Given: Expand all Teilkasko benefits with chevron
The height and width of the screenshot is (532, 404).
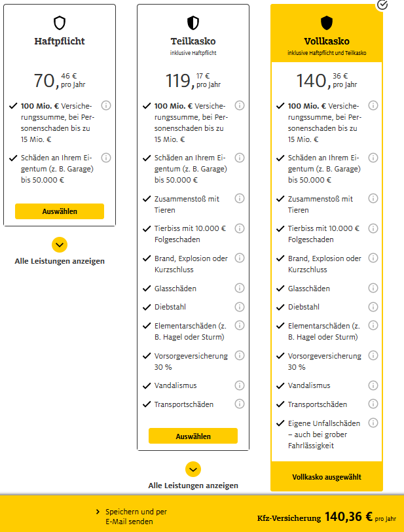Looking at the screenshot, I should 193,470.
